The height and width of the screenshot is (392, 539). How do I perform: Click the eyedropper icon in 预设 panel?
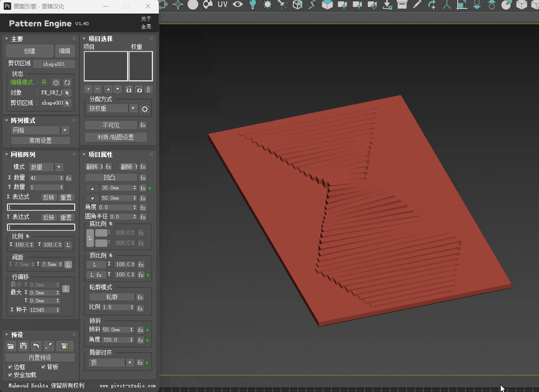(49, 346)
